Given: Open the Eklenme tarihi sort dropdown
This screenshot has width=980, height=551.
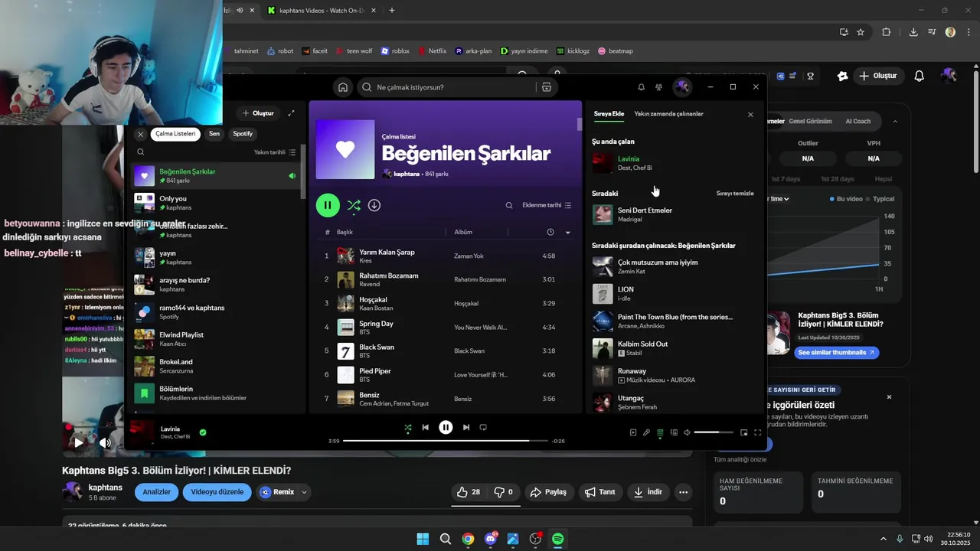Looking at the screenshot, I should [x=547, y=205].
